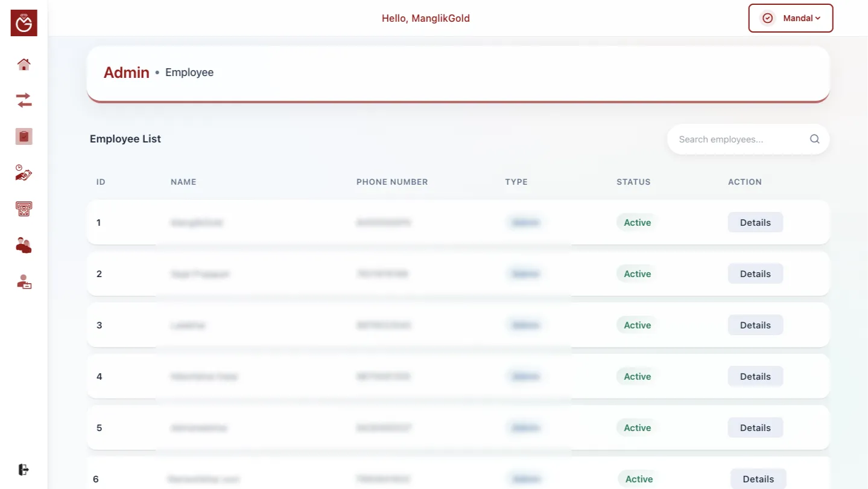This screenshot has width=868, height=489.
Task: Open Details for employee ID 1
Action: click(x=755, y=222)
